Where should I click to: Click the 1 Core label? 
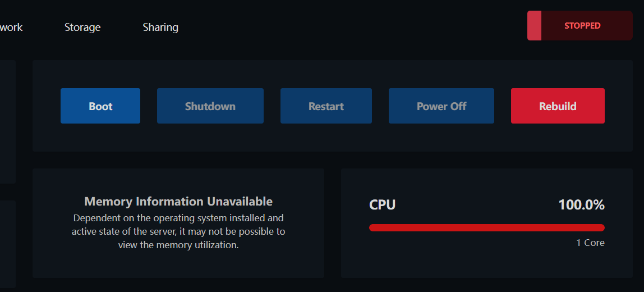(x=590, y=243)
